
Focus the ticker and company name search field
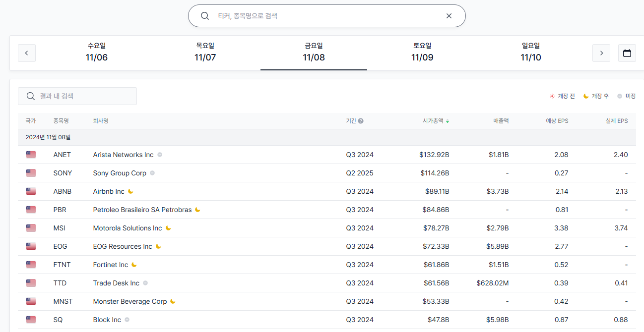click(x=327, y=16)
